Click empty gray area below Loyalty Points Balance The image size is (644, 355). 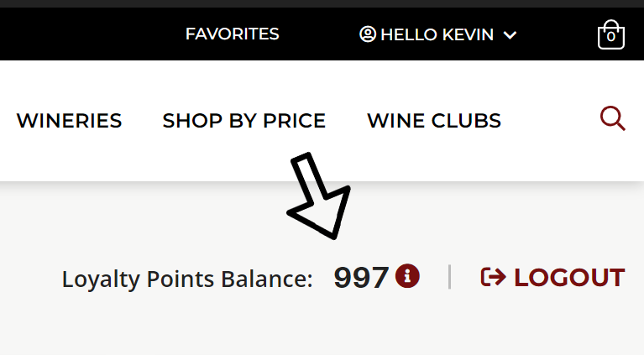point(187,324)
